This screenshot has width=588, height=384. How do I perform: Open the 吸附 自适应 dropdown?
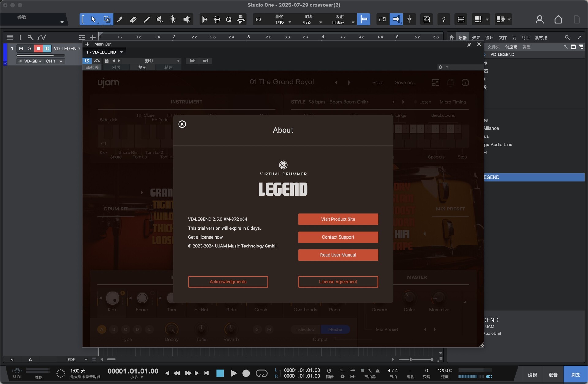click(x=342, y=20)
